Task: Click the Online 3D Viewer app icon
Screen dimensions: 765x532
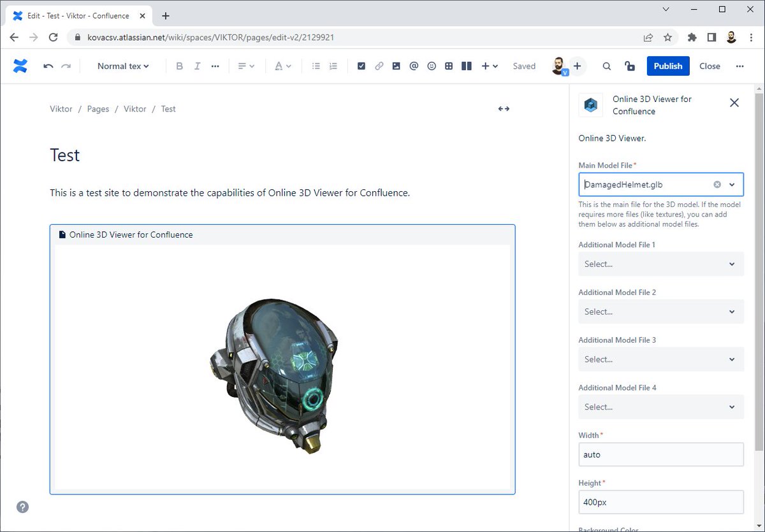Action: (x=590, y=105)
